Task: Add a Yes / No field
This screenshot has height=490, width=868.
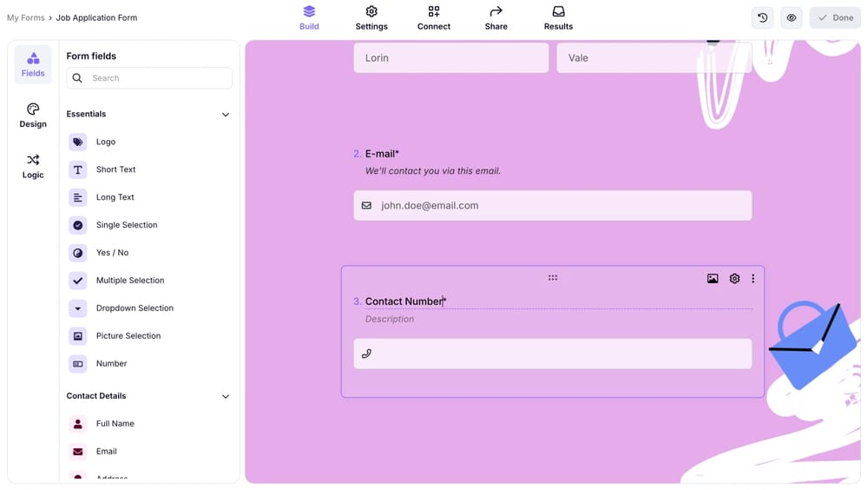Action: pyautogui.click(x=112, y=253)
